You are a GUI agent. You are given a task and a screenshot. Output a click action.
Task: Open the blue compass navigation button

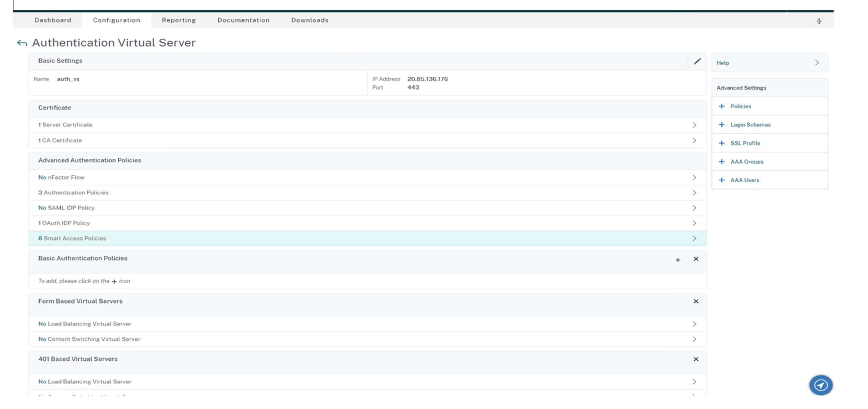pyautogui.click(x=820, y=385)
